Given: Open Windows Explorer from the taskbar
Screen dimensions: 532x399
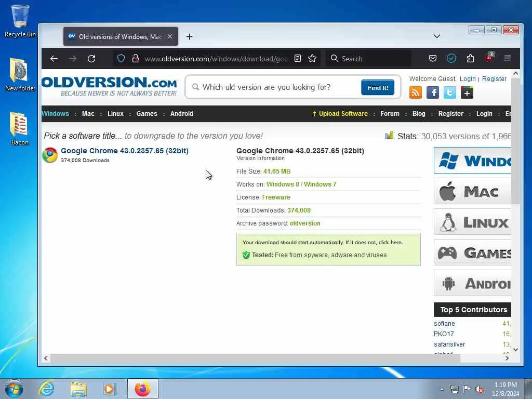Looking at the screenshot, I should [79, 389].
